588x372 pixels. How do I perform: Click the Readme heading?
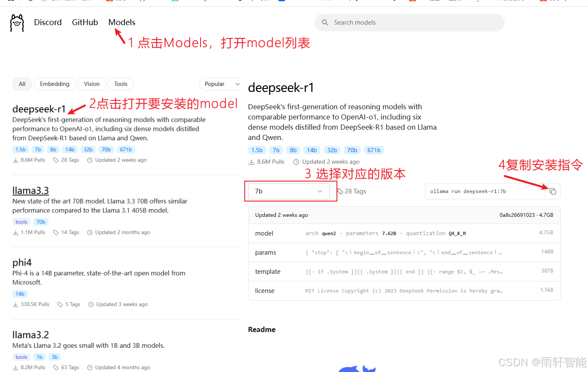[262, 329]
